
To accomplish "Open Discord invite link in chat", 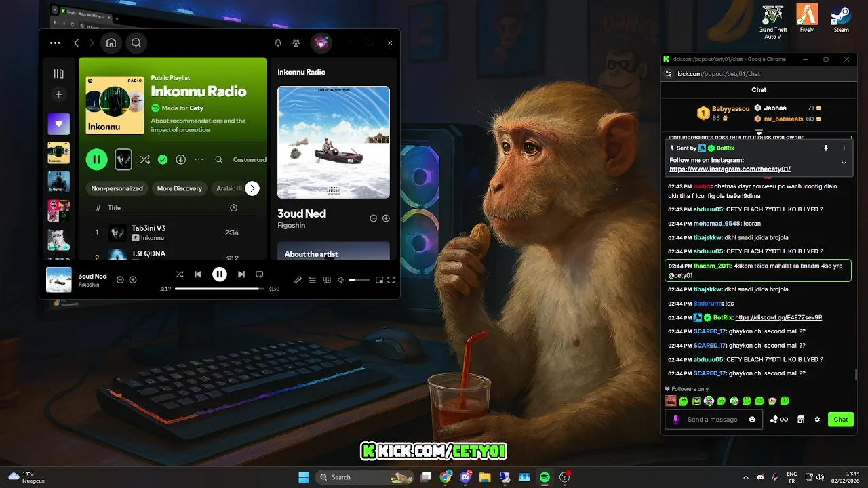I will [778, 317].
